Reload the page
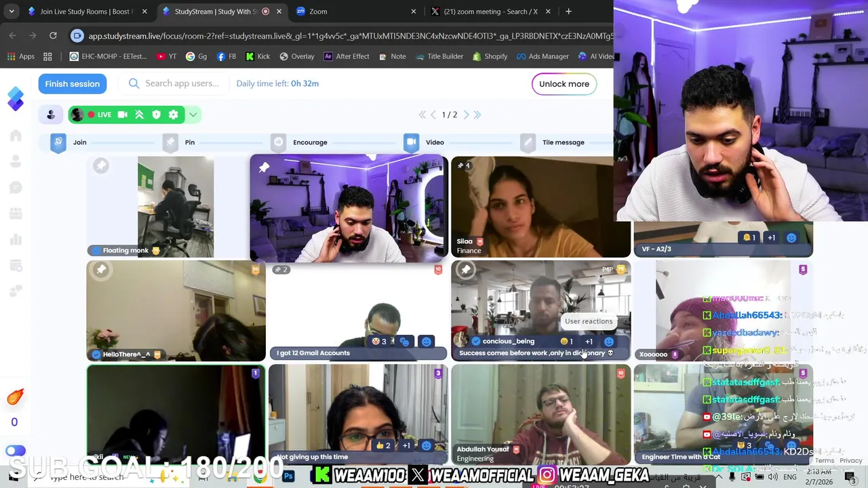Screen dimensions: 868x488 coord(53,35)
